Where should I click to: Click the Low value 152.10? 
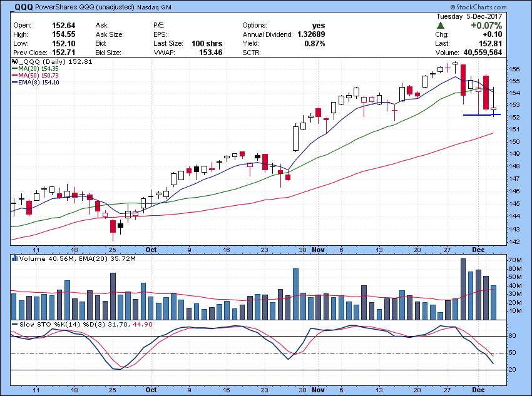[63, 43]
